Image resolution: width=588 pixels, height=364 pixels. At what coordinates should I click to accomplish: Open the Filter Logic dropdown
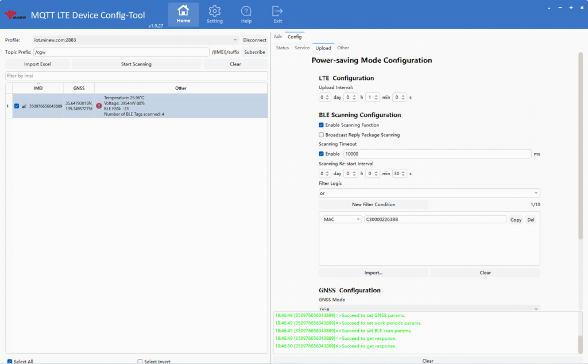tap(429, 193)
